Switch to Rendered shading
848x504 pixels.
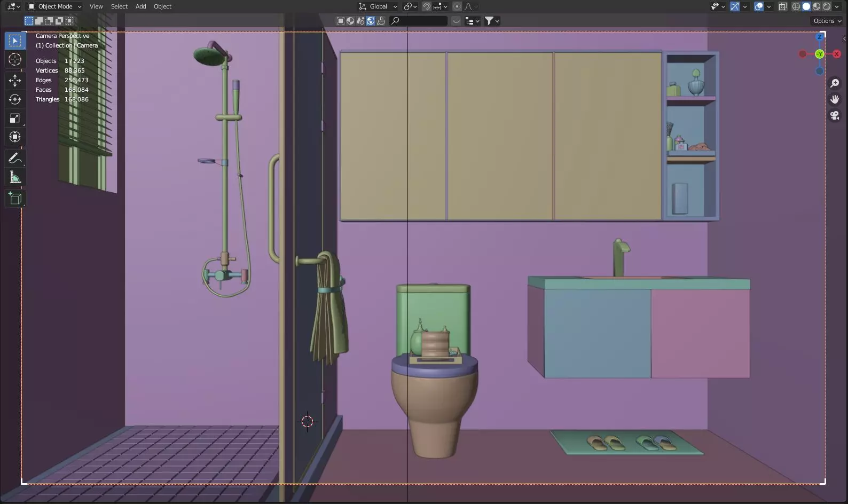(x=827, y=6)
